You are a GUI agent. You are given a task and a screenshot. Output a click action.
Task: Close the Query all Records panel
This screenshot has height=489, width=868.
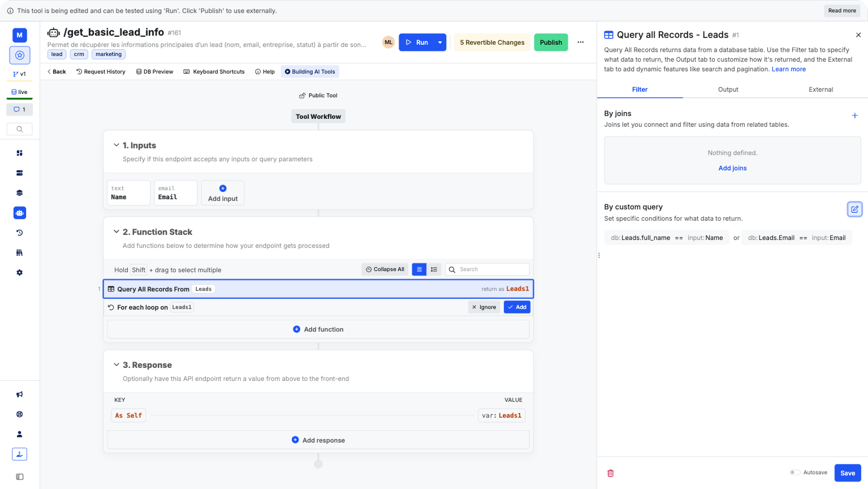pyautogui.click(x=858, y=35)
